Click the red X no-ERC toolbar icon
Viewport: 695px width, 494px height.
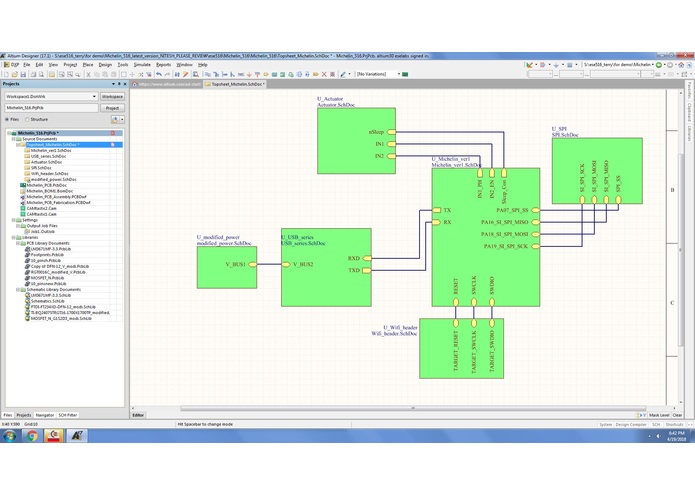click(324, 74)
